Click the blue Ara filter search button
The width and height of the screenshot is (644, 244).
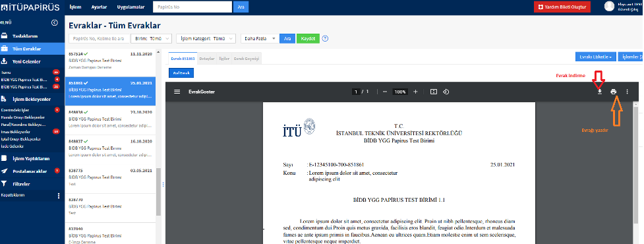coord(287,39)
